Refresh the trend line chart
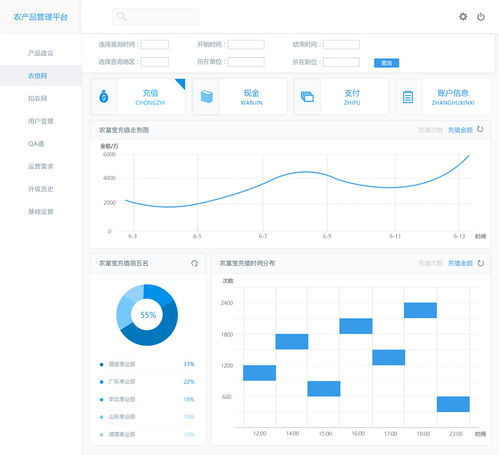This screenshot has height=455, width=499. (480, 129)
